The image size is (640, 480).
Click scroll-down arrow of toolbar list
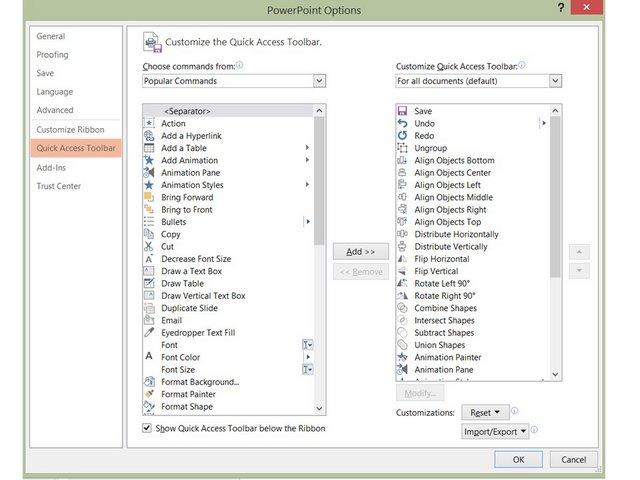[x=555, y=374]
